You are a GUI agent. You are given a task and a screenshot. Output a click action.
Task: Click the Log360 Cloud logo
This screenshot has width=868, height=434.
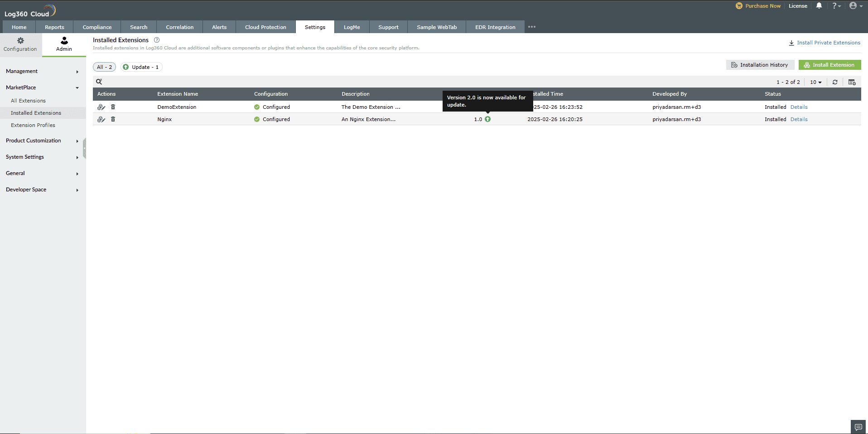point(30,11)
